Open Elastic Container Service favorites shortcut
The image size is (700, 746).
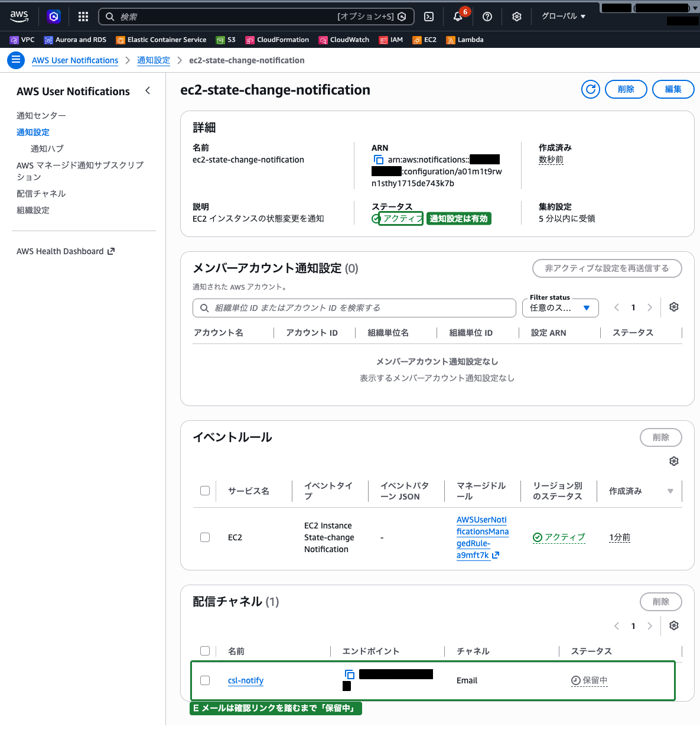point(161,40)
